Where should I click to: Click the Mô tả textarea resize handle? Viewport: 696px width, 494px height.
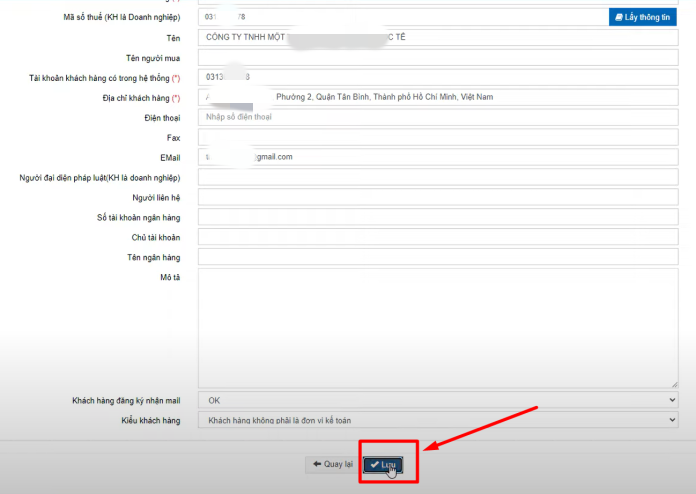[x=675, y=384]
